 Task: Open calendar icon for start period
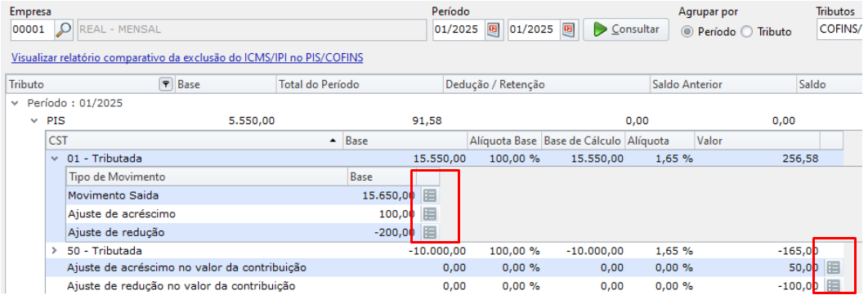click(493, 30)
